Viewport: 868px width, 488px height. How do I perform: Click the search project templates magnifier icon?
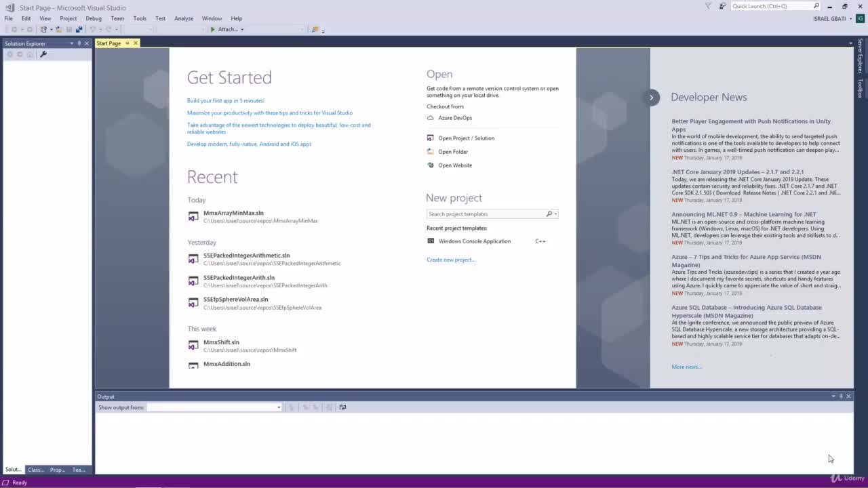click(x=549, y=214)
